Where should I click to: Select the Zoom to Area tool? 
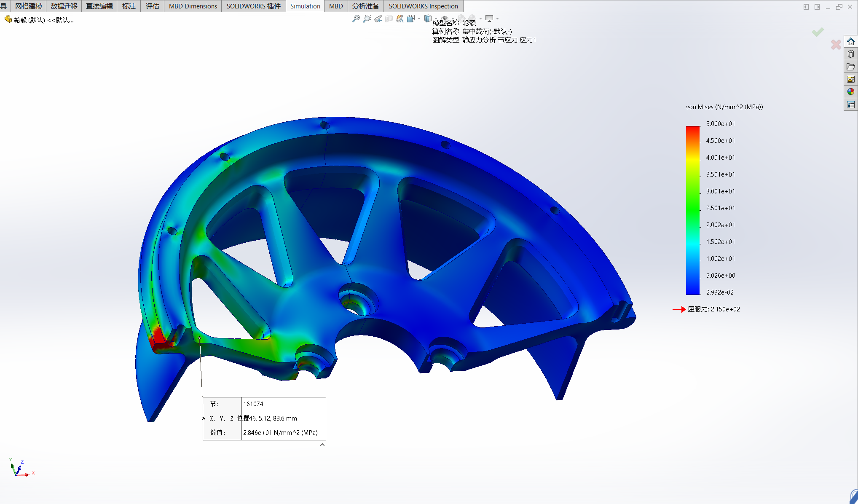point(367,19)
